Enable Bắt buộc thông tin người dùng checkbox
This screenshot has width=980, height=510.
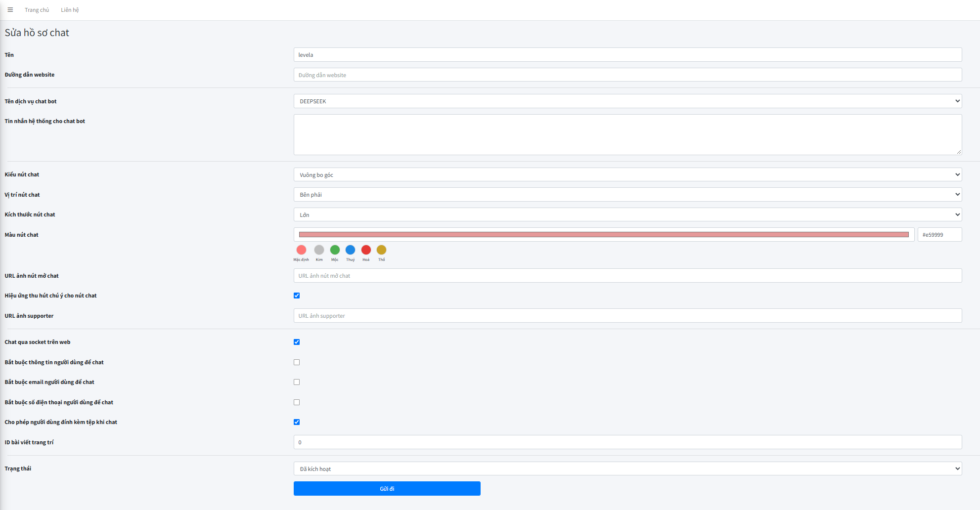pos(297,362)
